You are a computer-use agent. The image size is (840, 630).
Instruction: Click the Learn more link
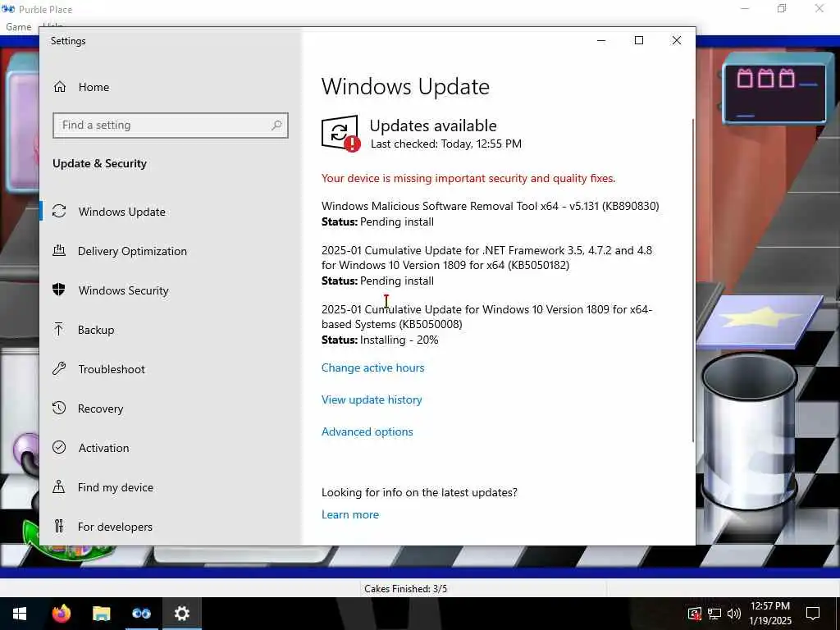(349, 514)
